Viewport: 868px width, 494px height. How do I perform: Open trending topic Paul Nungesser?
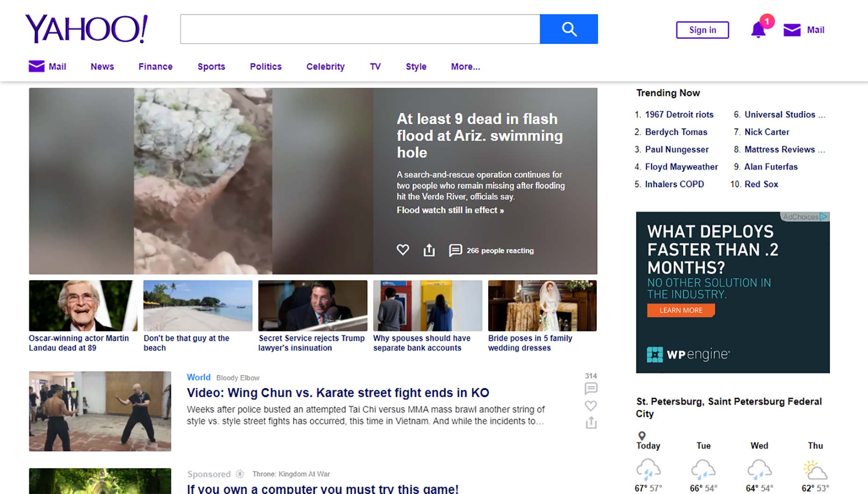(677, 149)
